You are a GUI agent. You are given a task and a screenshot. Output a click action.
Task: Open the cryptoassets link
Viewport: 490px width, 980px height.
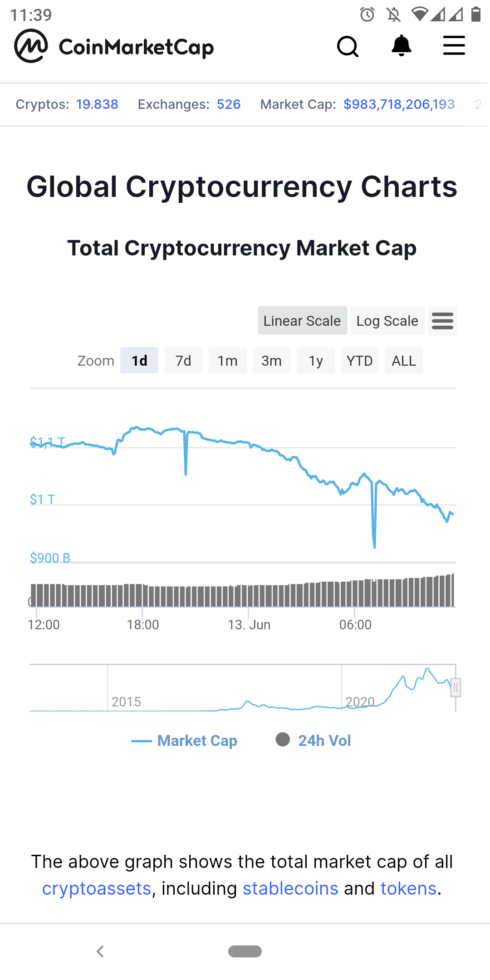[x=97, y=888]
